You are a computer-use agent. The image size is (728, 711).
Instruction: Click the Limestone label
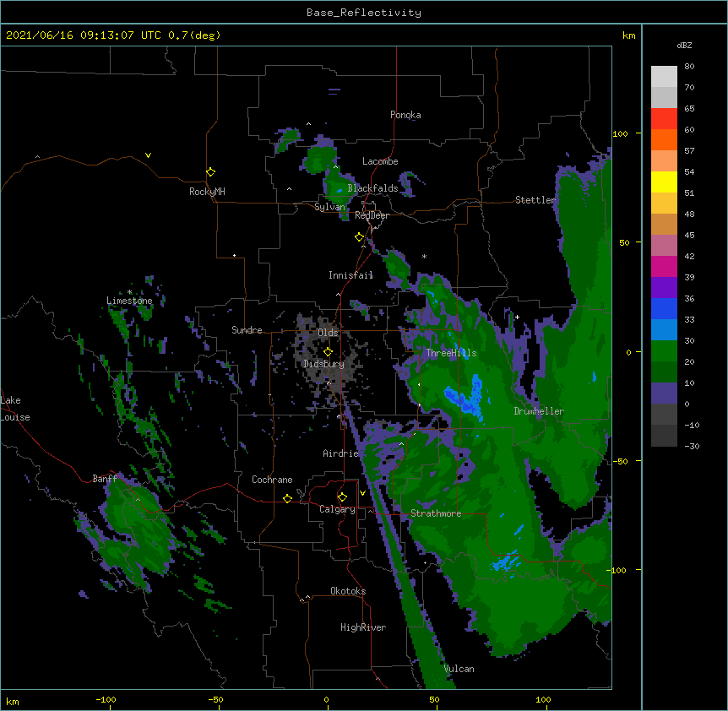coord(129,301)
